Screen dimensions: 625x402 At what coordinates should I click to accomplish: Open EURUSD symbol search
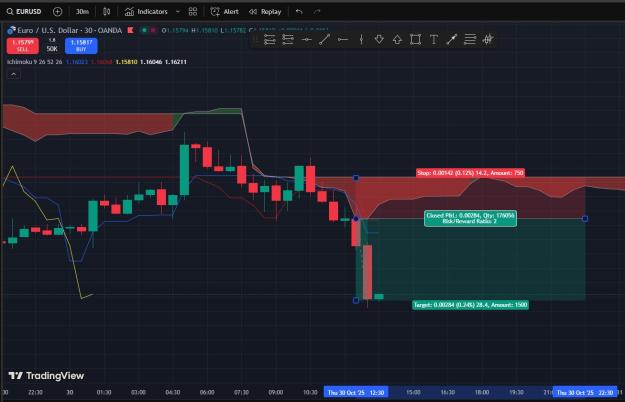24,12
